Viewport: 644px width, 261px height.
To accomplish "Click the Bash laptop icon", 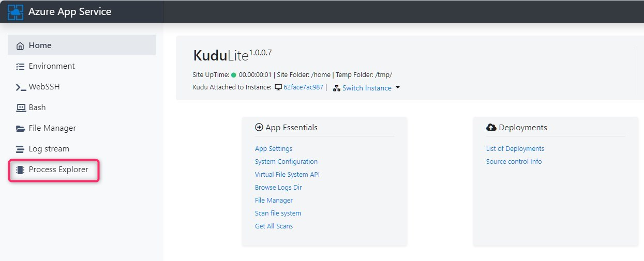I will [x=20, y=108].
